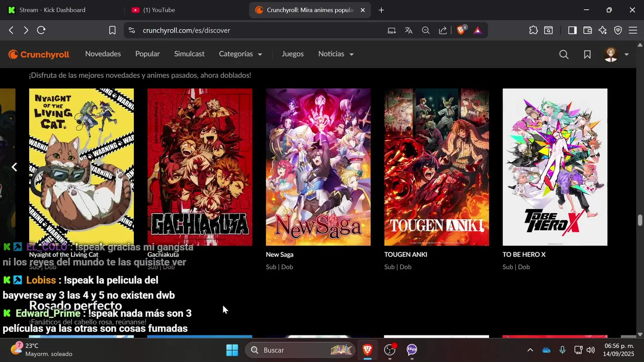The height and width of the screenshot is (362, 644).
Task: Click TOUGEN ANKI title link
Action: pyautogui.click(x=406, y=254)
